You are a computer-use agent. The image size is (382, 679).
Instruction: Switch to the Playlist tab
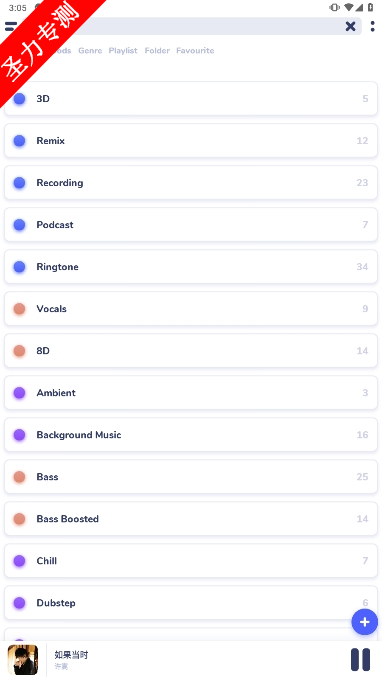[123, 51]
